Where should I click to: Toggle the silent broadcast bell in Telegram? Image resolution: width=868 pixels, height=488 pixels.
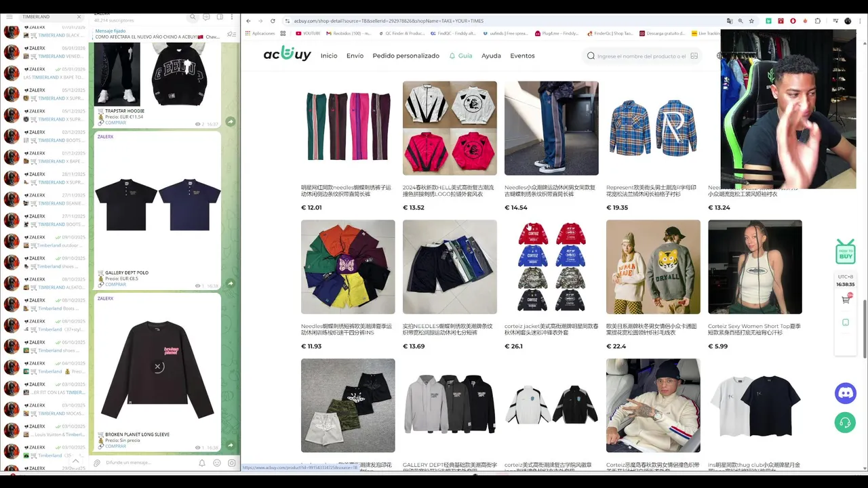tap(202, 463)
